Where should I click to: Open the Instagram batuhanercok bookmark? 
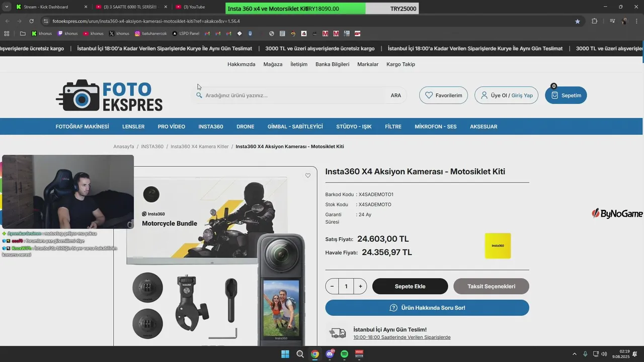pyautogui.click(x=151, y=34)
